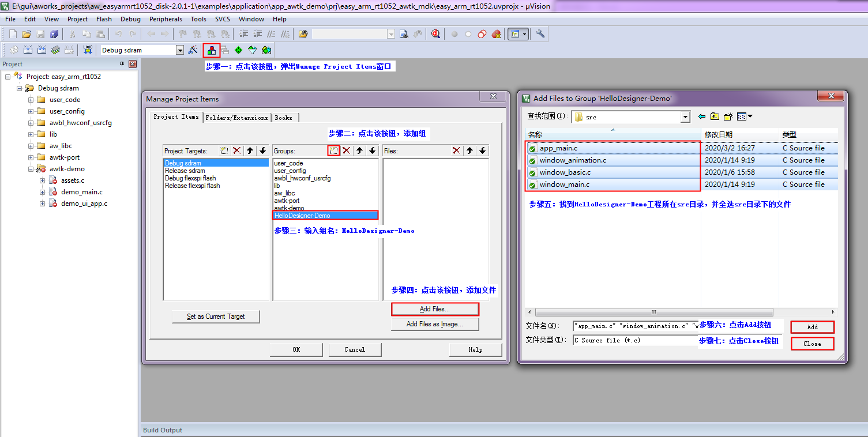Switch to the Folders/Extensions tab

click(x=237, y=118)
